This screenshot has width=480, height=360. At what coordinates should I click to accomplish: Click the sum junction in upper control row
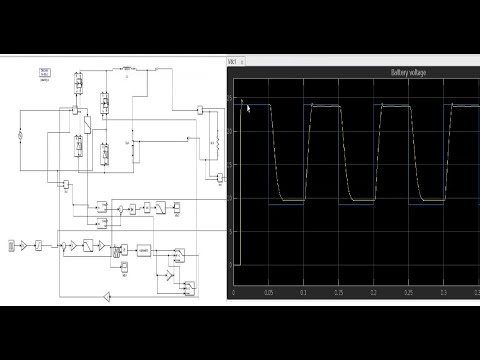tap(121, 209)
